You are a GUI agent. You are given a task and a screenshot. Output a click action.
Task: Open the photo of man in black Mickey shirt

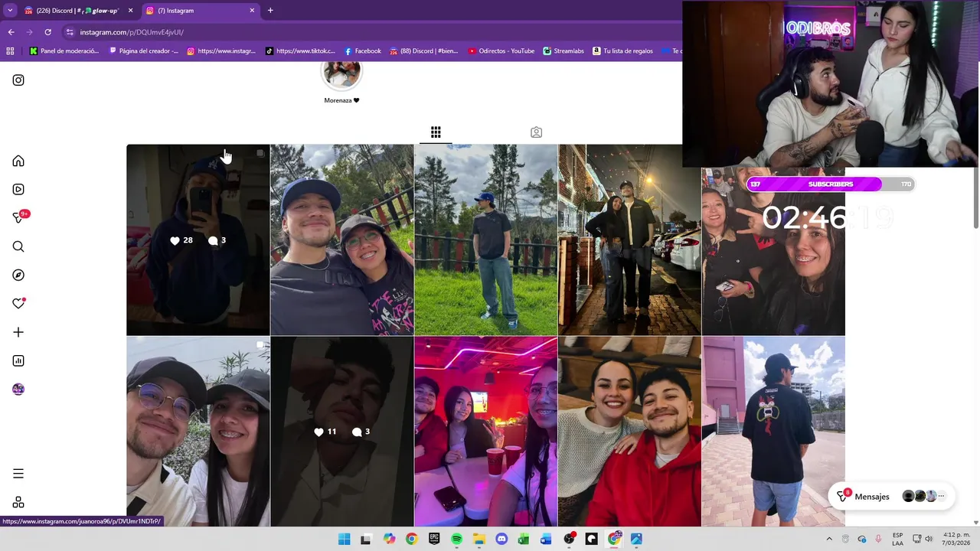773,432
